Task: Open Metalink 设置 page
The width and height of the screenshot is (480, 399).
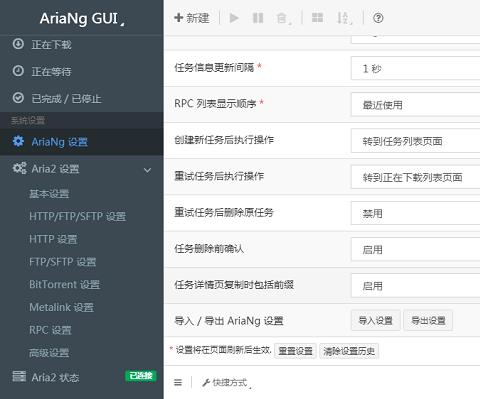Action: 62,307
